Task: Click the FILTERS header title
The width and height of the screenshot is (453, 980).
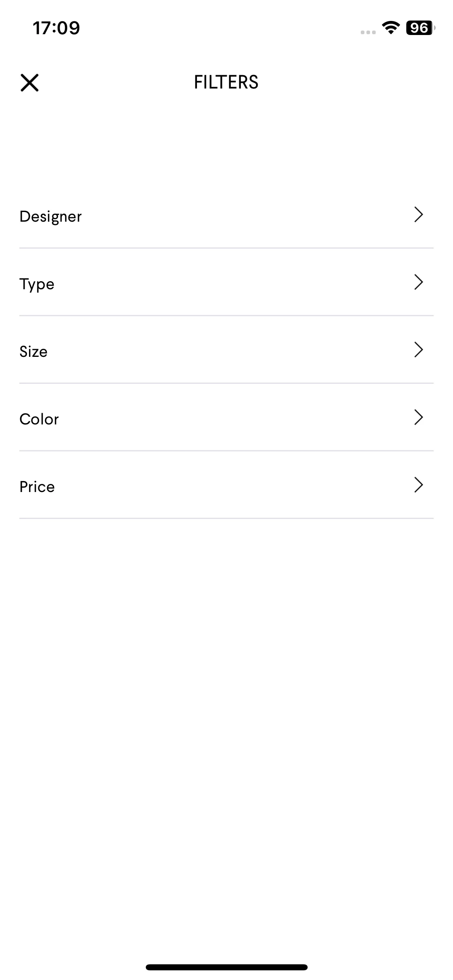Action: 226,82
